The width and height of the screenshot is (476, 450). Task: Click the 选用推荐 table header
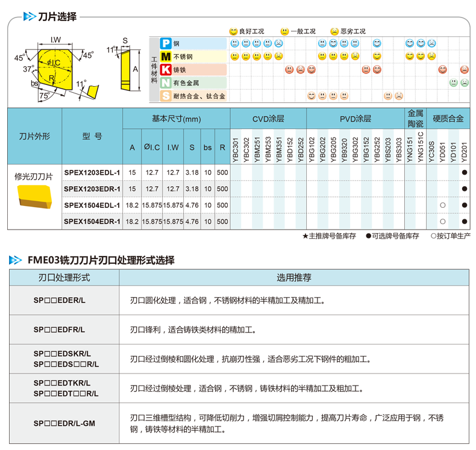coord(294,277)
